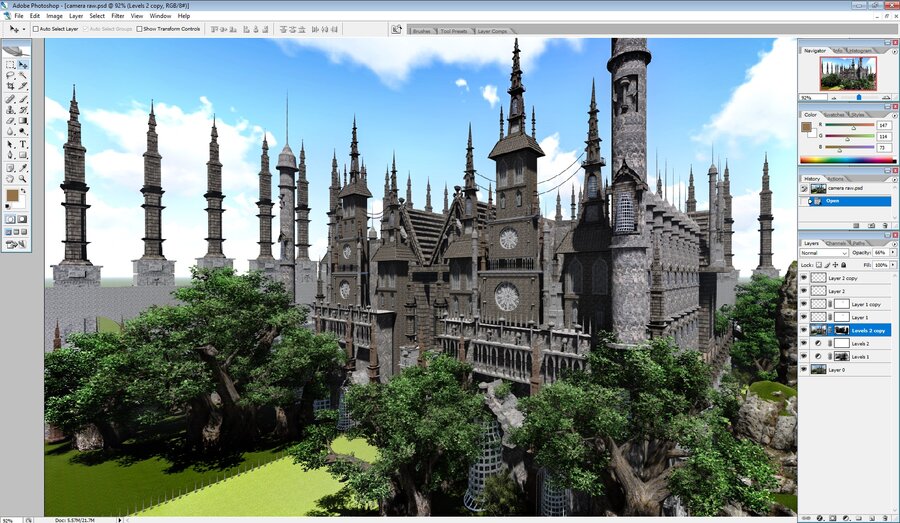Click the Navigator image thumbnail

(848, 73)
